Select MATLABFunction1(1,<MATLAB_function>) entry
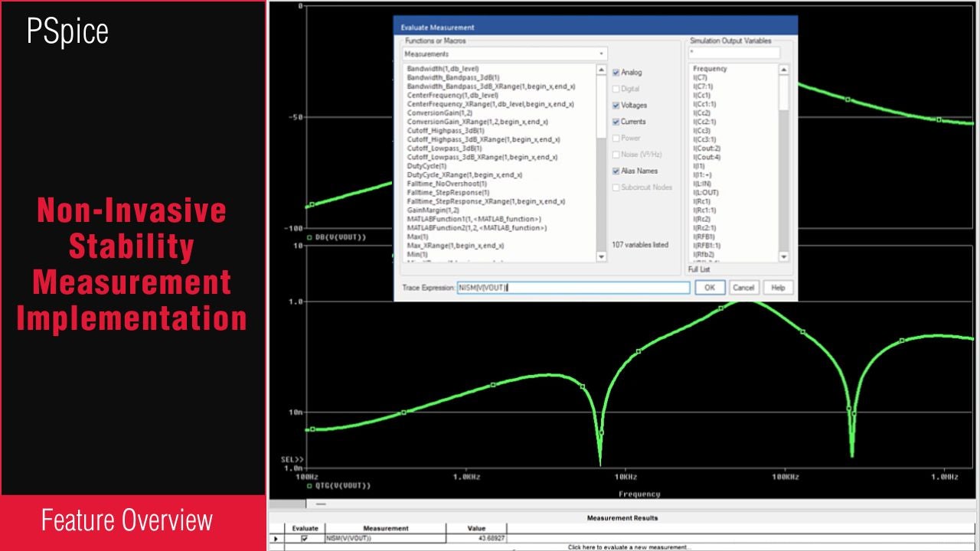 (x=474, y=219)
